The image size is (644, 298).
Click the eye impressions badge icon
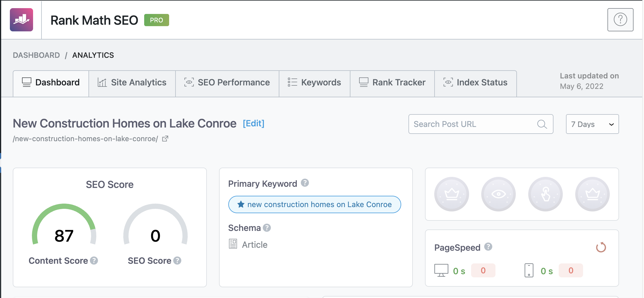point(498,194)
